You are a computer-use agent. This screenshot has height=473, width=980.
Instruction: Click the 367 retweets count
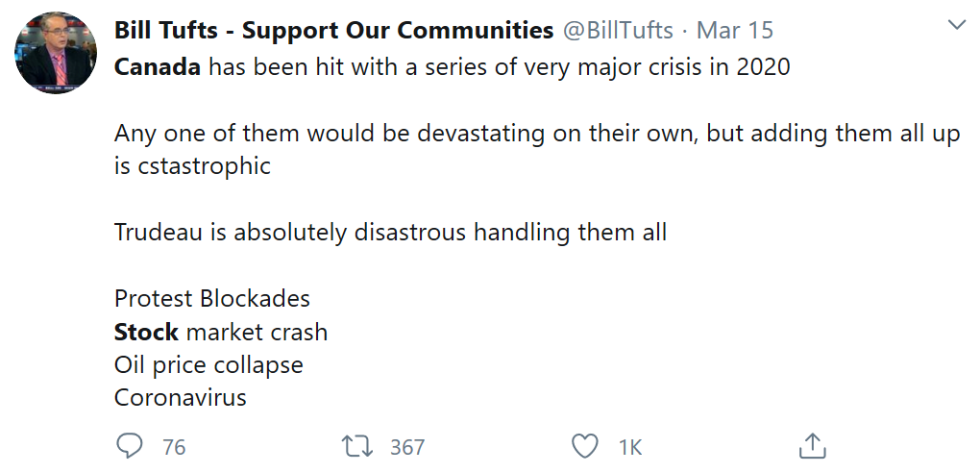(407, 447)
